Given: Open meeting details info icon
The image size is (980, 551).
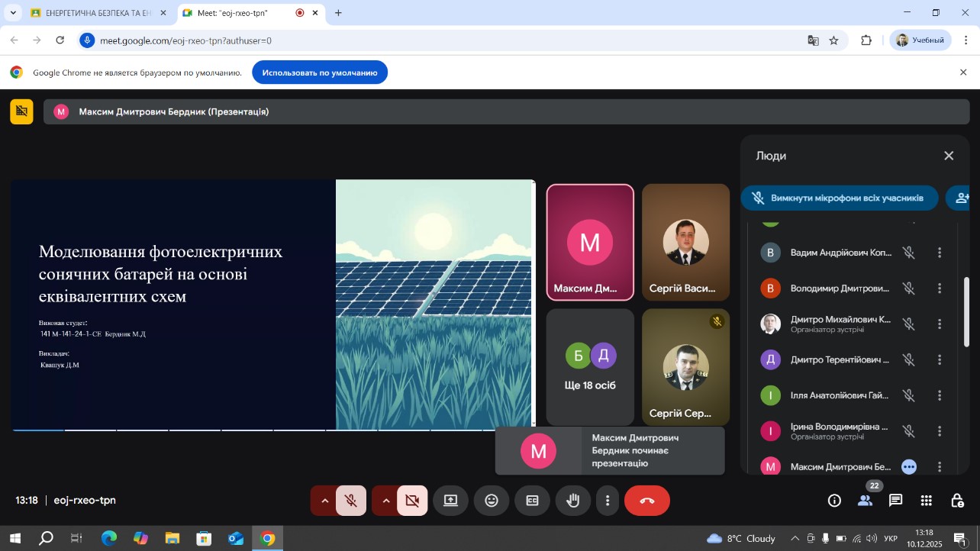Looking at the screenshot, I should 834,501.
